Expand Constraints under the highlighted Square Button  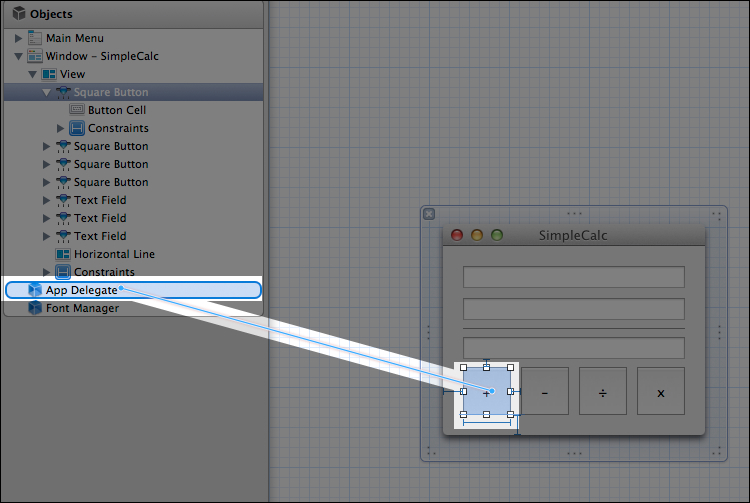tap(61, 128)
